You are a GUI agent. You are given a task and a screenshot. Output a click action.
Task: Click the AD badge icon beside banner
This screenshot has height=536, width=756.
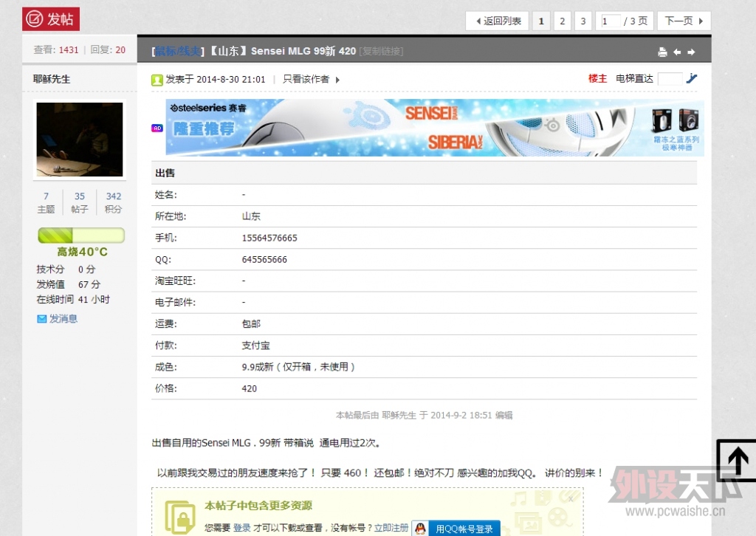click(157, 128)
